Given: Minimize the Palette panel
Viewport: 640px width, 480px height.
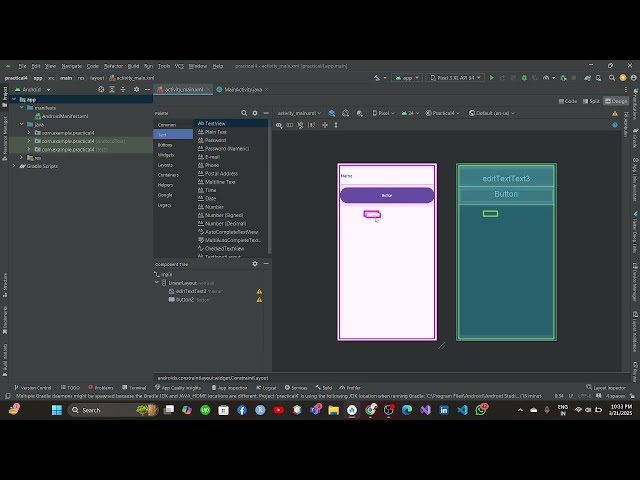Looking at the screenshot, I should (x=266, y=113).
